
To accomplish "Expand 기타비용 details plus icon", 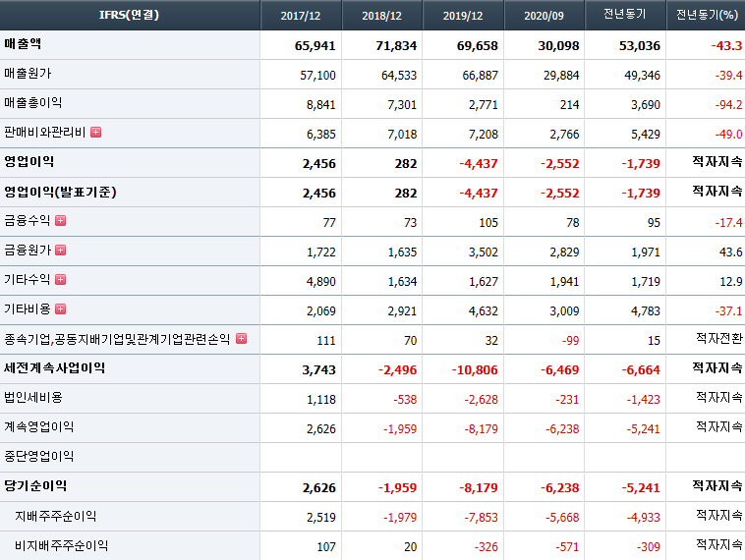I will (60, 309).
